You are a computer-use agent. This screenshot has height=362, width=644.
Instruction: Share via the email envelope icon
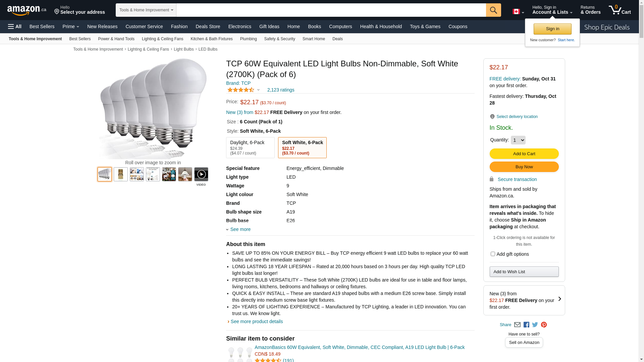(517, 325)
